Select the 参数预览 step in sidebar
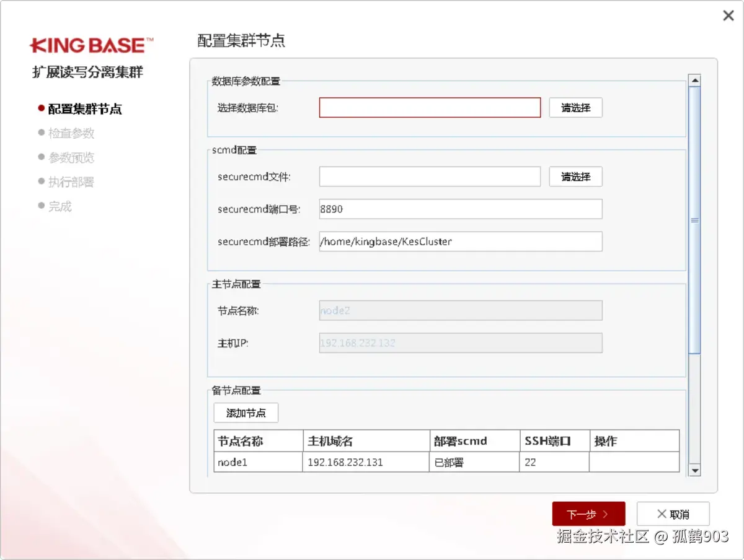Image resolution: width=744 pixels, height=560 pixels. [x=71, y=158]
